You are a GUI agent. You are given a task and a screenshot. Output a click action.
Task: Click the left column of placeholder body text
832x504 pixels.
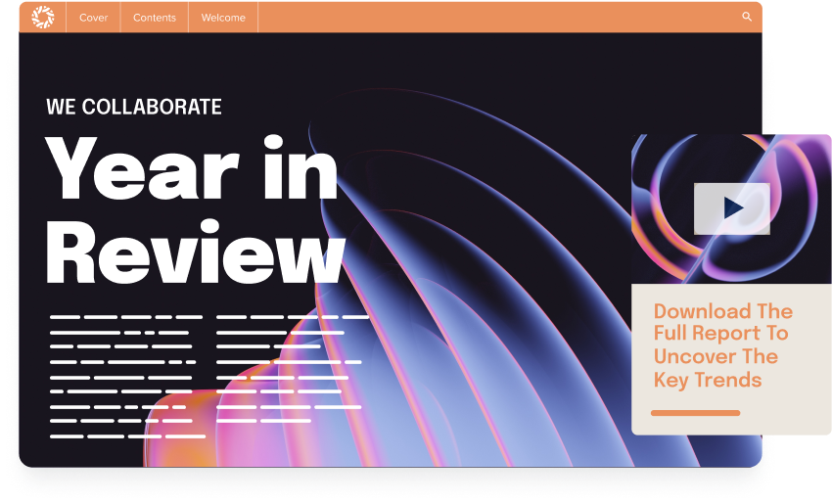pos(126,376)
